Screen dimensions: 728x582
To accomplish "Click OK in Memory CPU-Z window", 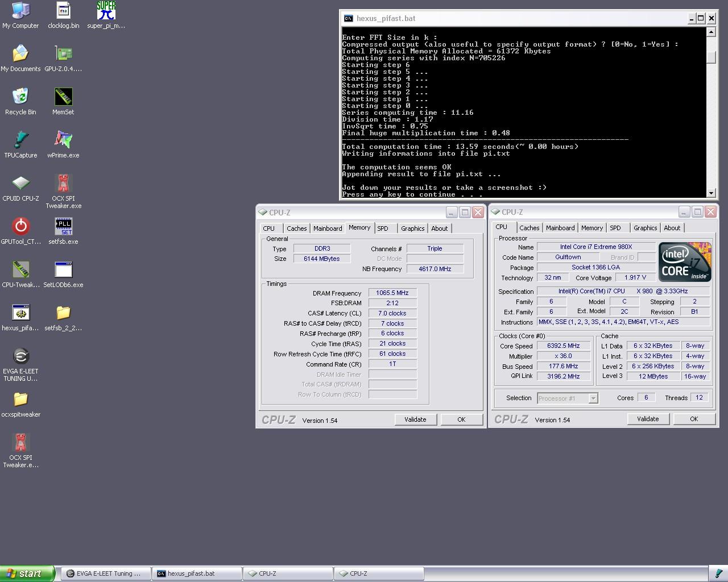I will coord(461,419).
